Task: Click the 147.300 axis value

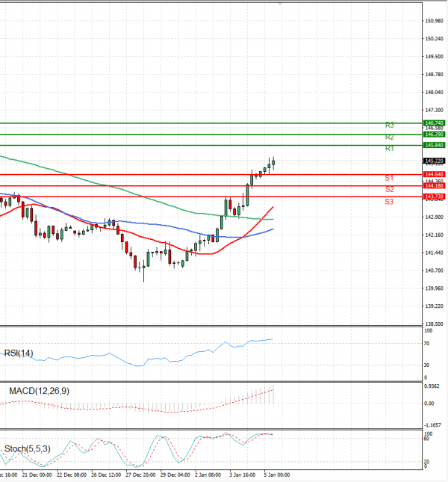Action: pos(434,110)
